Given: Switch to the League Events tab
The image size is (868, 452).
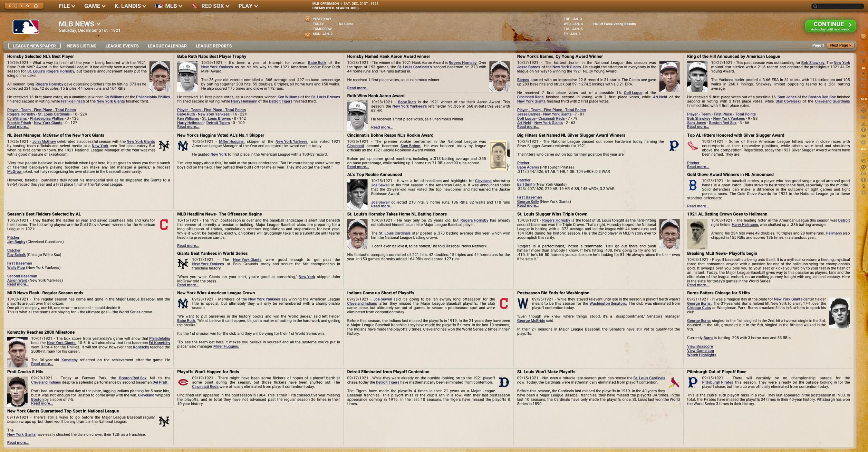Looking at the screenshot, I should [x=122, y=46].
